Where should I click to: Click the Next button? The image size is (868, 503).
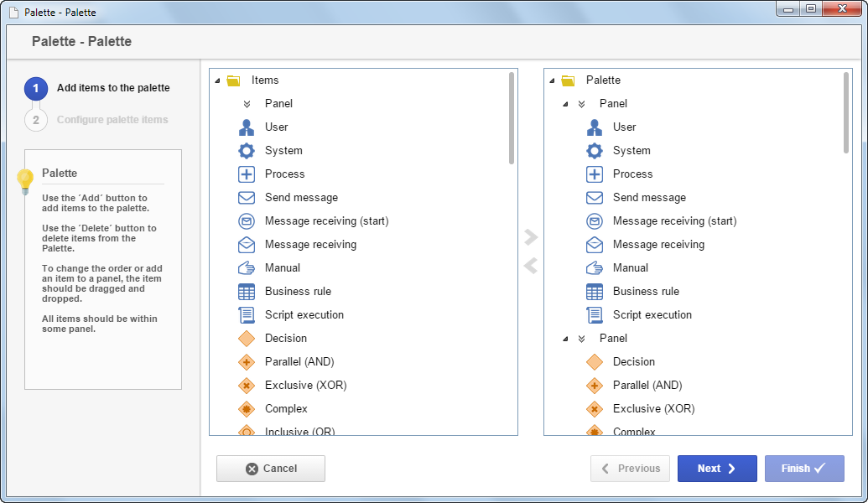(717, 469)
